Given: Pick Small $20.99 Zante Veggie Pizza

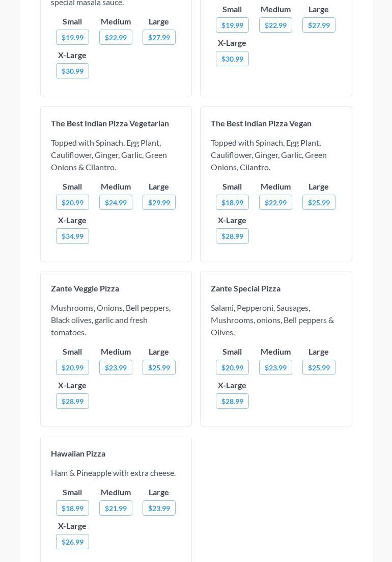Looking at the screenshot, I should point(72,367).
